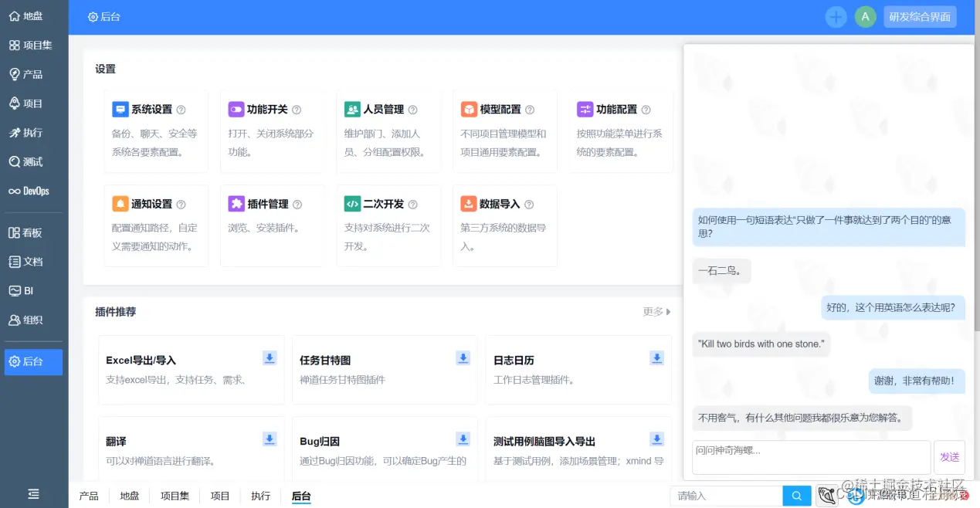Switch to the 产品 tab in bottom bar

[x=88, y=496]
